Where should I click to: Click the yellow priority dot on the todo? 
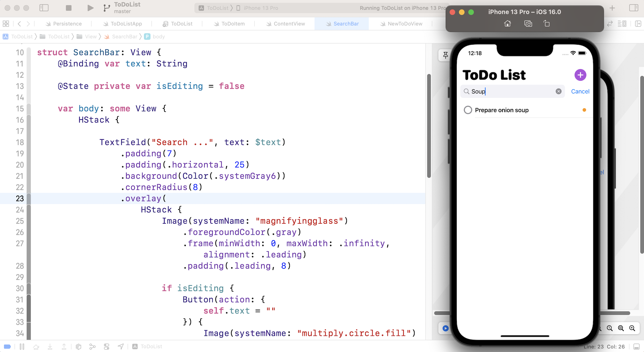point(584,110)
